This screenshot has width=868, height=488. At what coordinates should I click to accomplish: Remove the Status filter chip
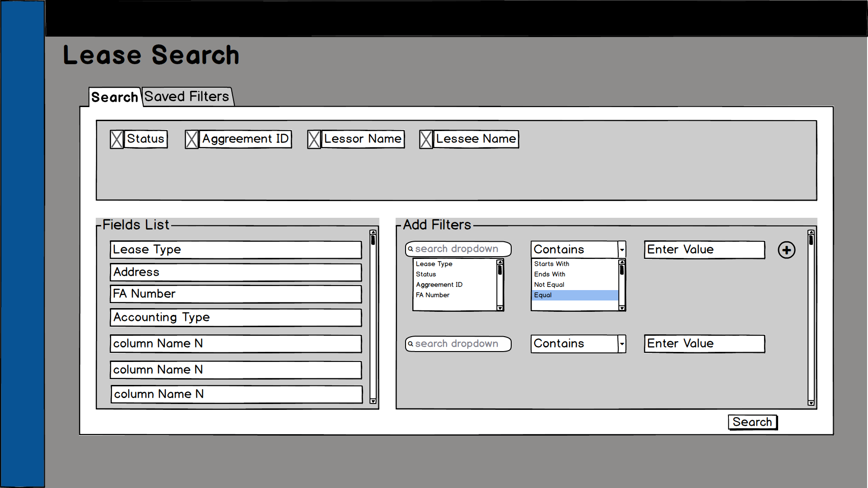pos(117,139)
